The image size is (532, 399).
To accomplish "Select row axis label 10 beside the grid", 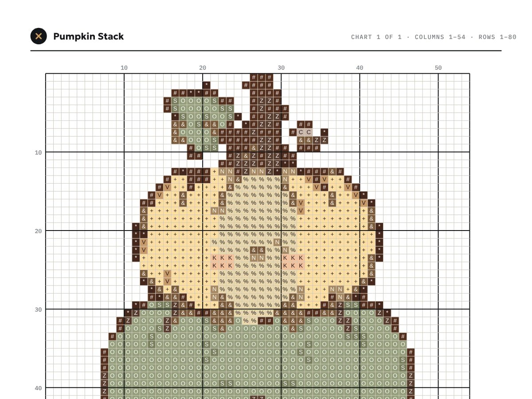I will tap(38, 153).
